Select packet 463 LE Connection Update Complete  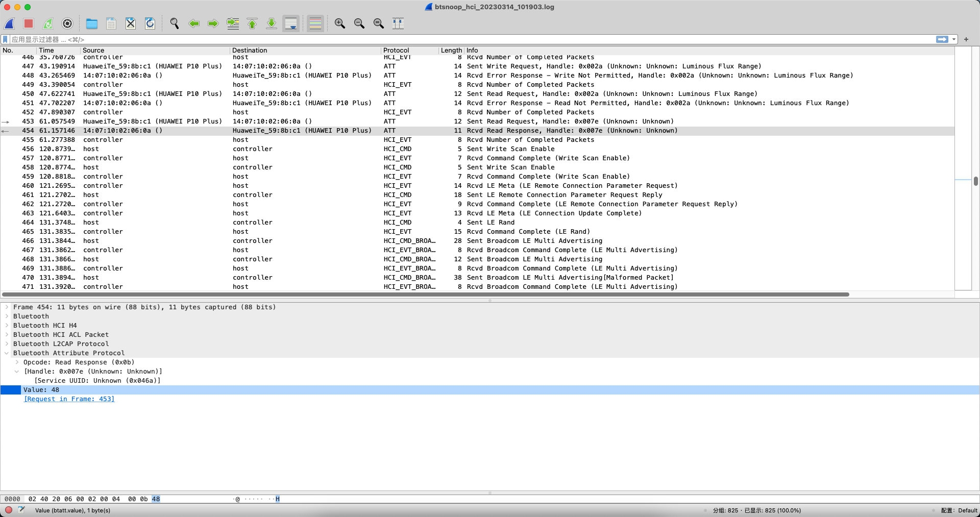click(477, 213)
